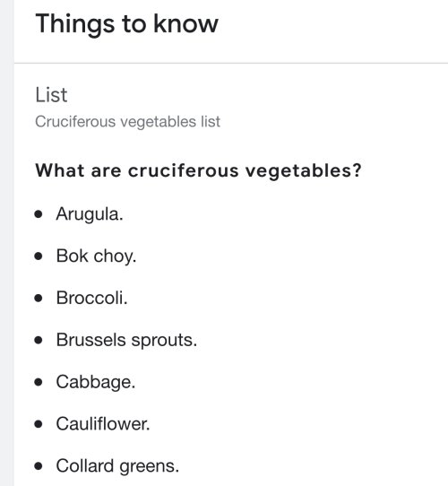Click the gray left margin strip
Screen dimensions: 448x486
point(7,243)
